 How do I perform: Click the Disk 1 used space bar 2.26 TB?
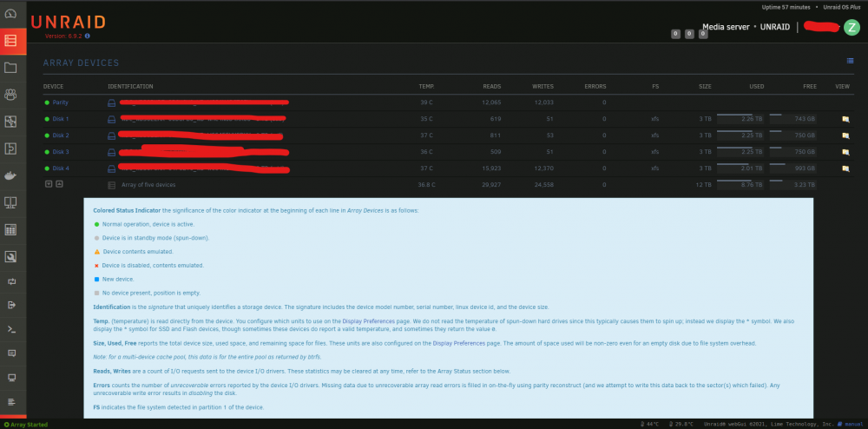pos(740,118)
